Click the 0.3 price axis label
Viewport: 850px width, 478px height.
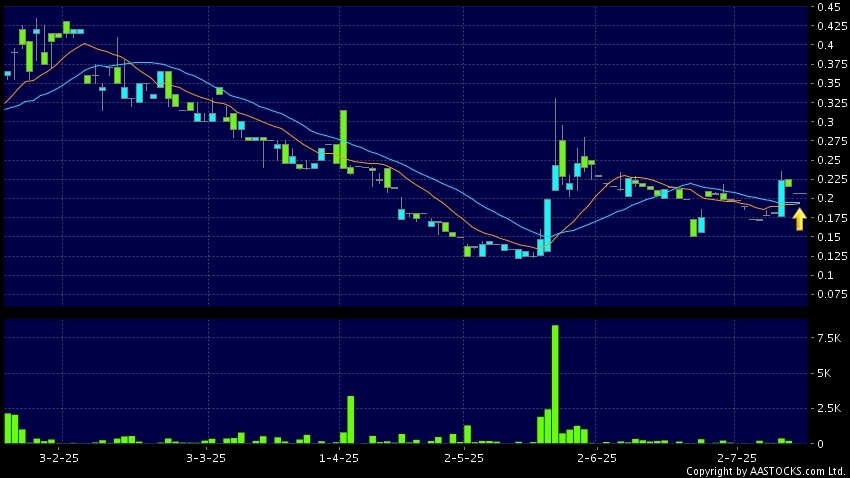tap(825, 122)
